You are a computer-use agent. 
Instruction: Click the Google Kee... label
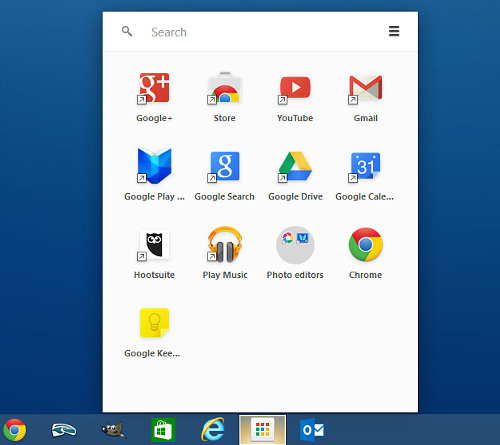coord(152,354)
